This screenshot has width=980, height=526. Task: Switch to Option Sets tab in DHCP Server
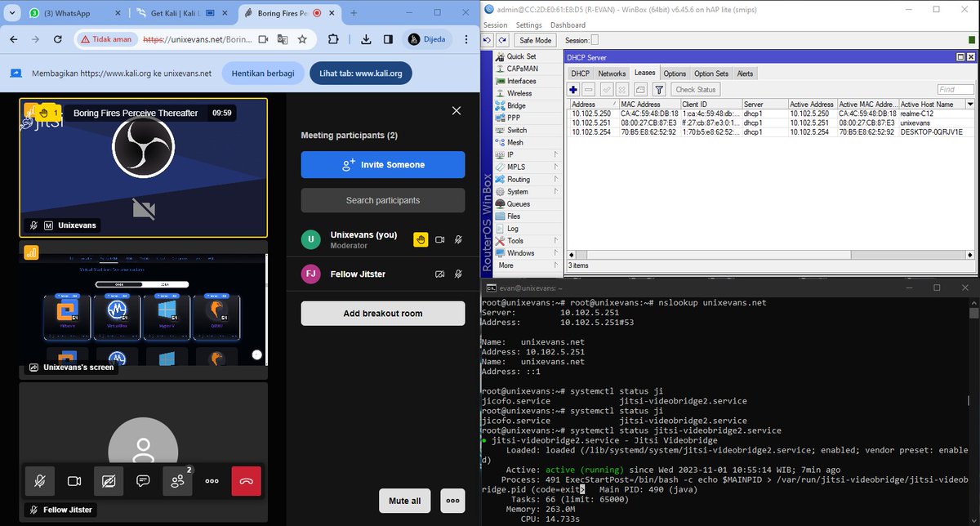click(x=710, y=74)
